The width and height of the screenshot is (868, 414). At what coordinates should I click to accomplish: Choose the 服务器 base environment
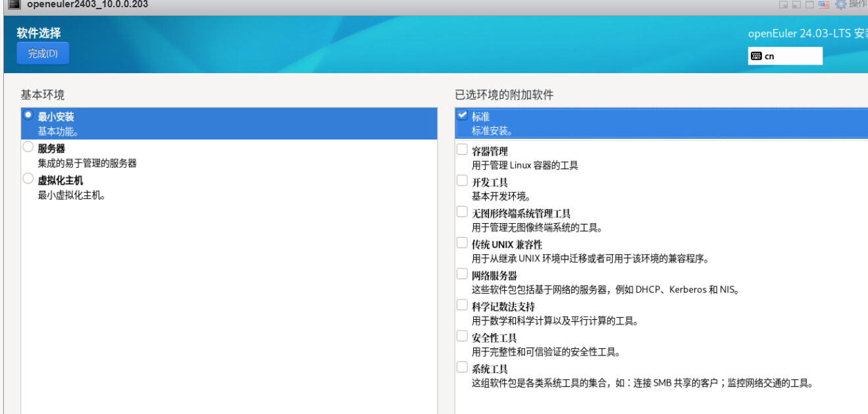click(28, 147)
